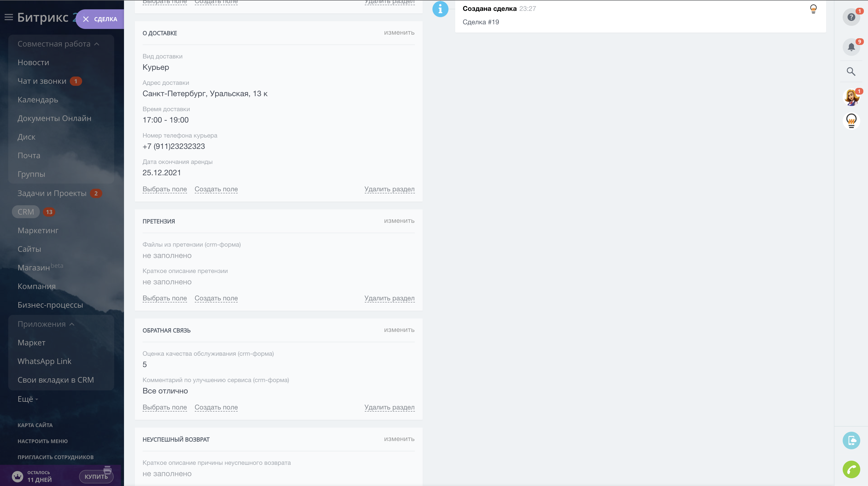The height and width of the screenshot is (486, 868).
Task: Start a call with the green phone icon
Action: [852, 469]
